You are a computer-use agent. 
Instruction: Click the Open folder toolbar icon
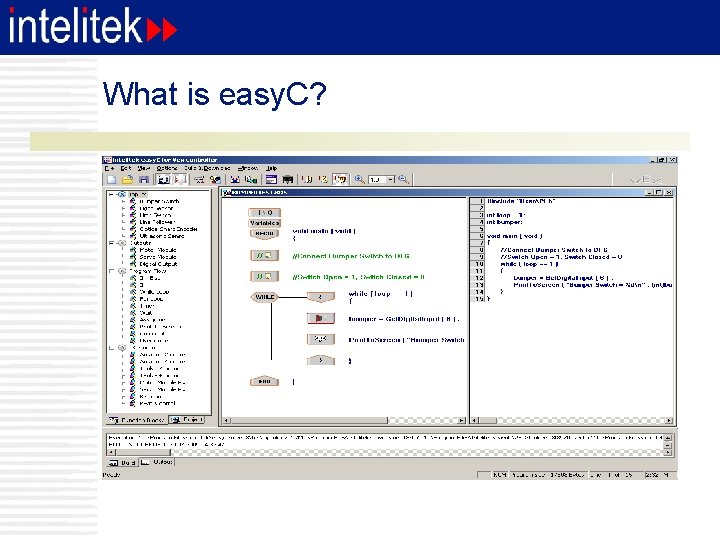point(128,180)
